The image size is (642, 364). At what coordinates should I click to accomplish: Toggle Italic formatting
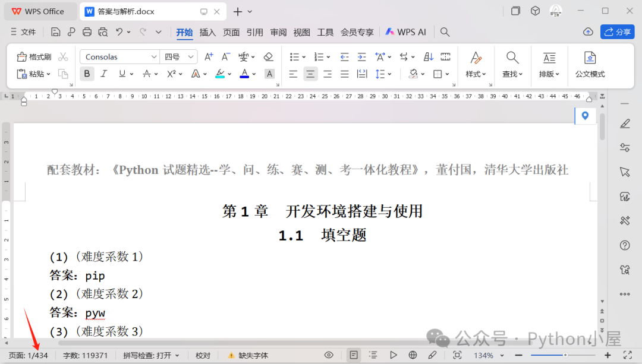[104, 74]
